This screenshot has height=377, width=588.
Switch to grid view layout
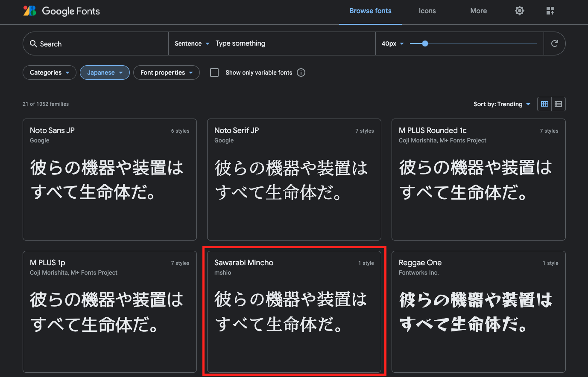(x=544, y=104)
